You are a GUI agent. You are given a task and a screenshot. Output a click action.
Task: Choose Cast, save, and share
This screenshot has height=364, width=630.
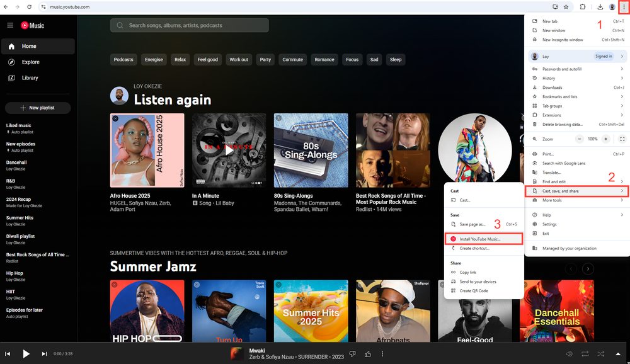click(x=560, y=190)
